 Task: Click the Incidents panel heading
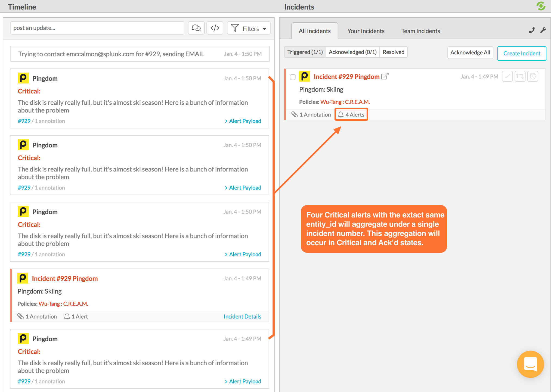coord(299,7)
